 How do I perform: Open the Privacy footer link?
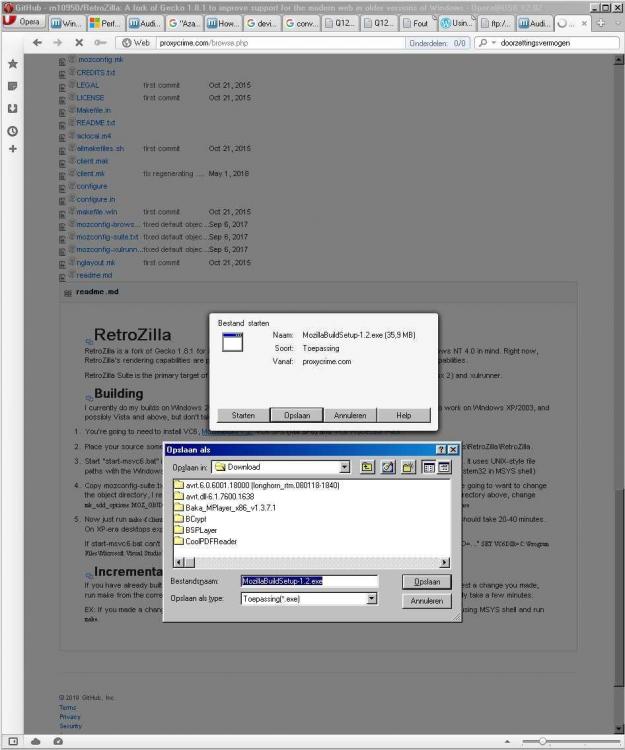click(x=69, y=717)
